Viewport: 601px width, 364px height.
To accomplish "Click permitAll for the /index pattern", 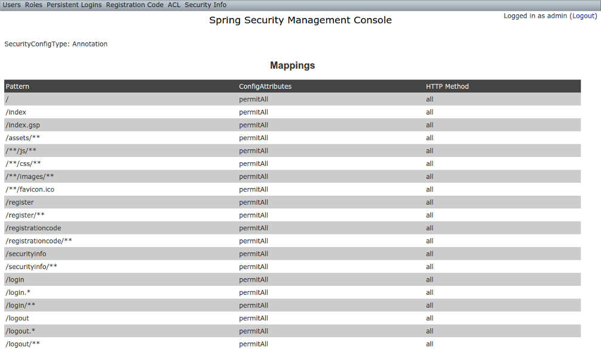I will [253, 112].
